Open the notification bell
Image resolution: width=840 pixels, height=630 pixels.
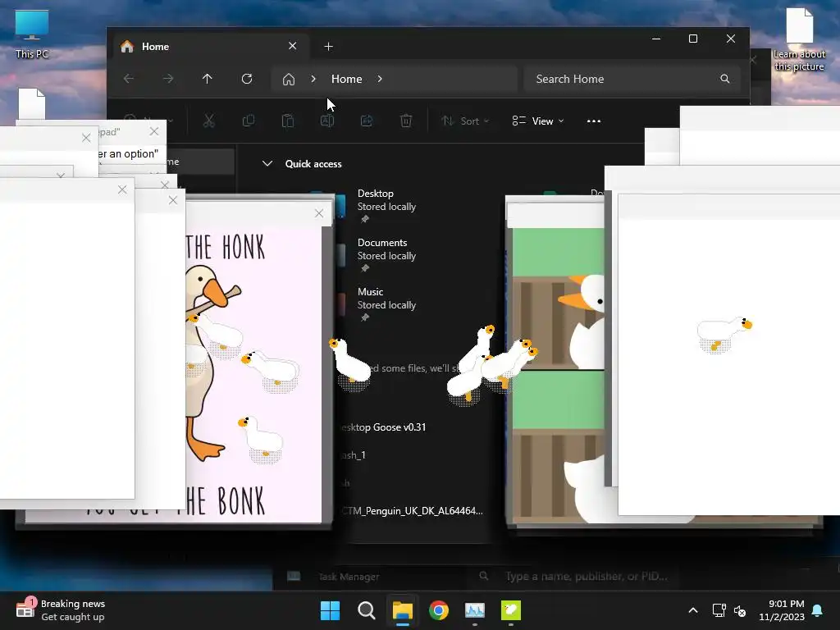click(x=818, y=610)
